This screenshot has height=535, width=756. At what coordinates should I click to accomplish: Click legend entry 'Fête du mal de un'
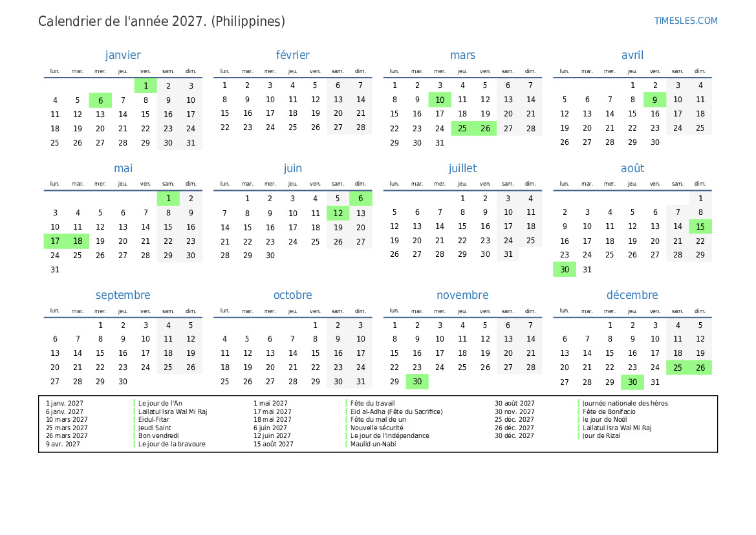(x=378, y=420)
